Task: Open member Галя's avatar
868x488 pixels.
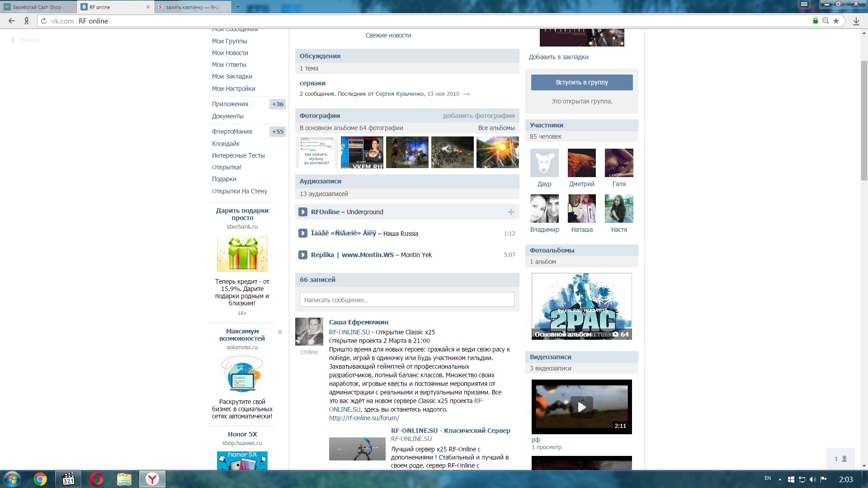Action: pyautogui.click(x=619, y=163)
